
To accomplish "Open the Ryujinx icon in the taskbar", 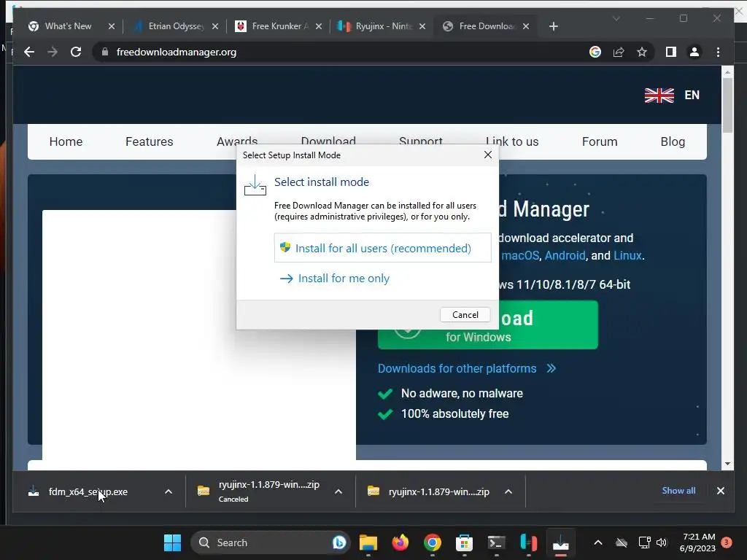I will 528,542.
